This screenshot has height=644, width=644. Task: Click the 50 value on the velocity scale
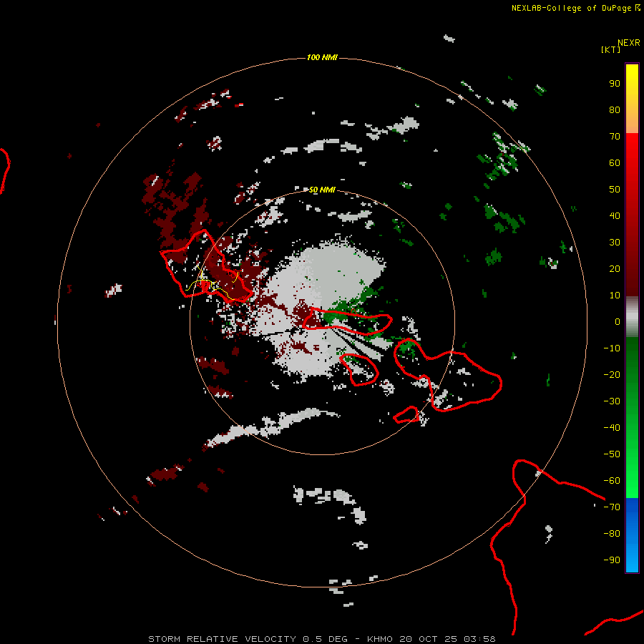[x=615, y=190]
